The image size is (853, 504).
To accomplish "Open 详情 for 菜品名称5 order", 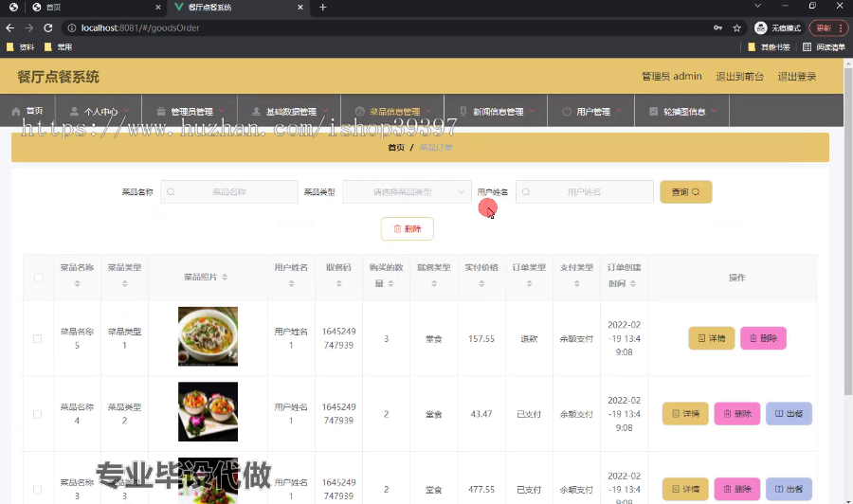I will pos(712,338).
